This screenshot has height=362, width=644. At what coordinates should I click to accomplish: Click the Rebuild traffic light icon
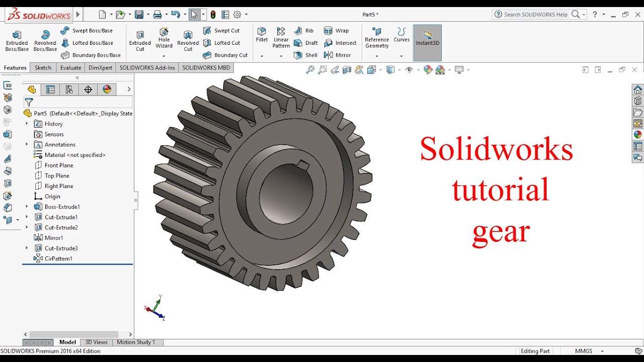(213, 15)
